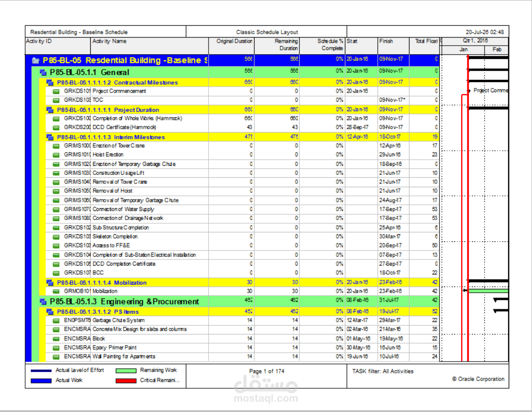Click icon for Erection of Temporary Garbage Chute
This screenshot has width=532, height=412.
tap(56, 164)
